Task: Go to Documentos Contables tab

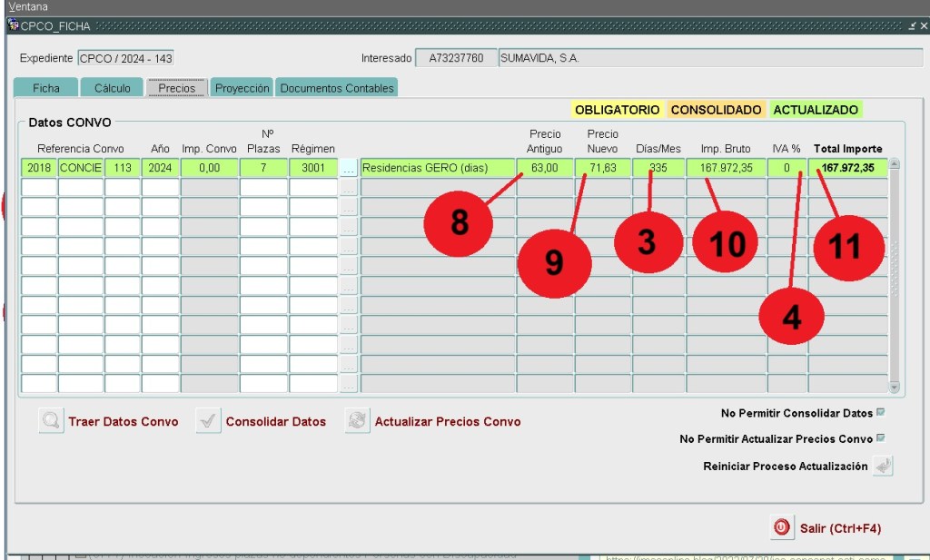Action: tap(337, 88)
